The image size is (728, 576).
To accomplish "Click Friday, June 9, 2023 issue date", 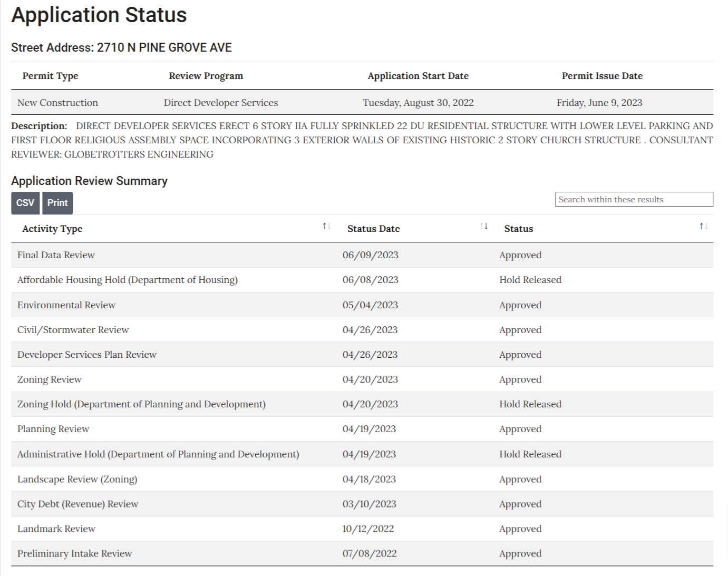I will tap(599, 103).
